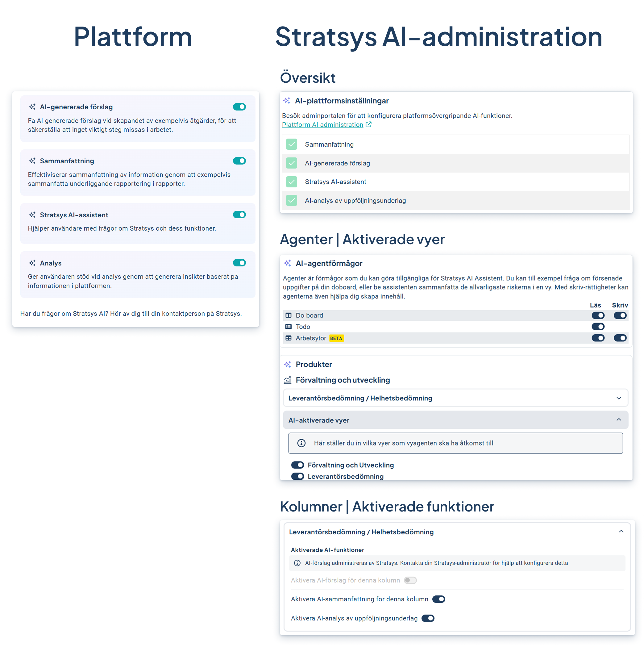Click sparkle icon next to Analys heading
This screenshot has height=647, width=644.
[x=32, y=263]
